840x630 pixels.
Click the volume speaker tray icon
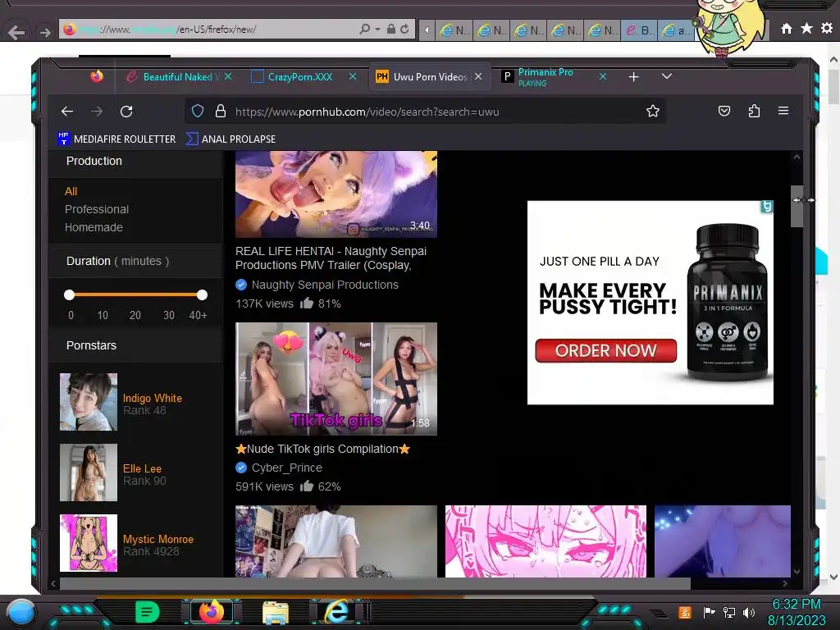pos(749,612)
